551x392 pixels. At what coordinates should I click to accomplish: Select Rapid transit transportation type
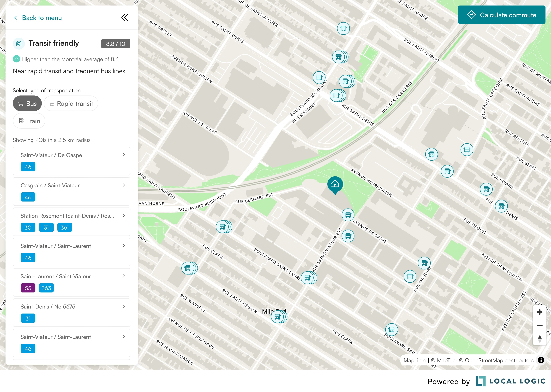[71, 104]
